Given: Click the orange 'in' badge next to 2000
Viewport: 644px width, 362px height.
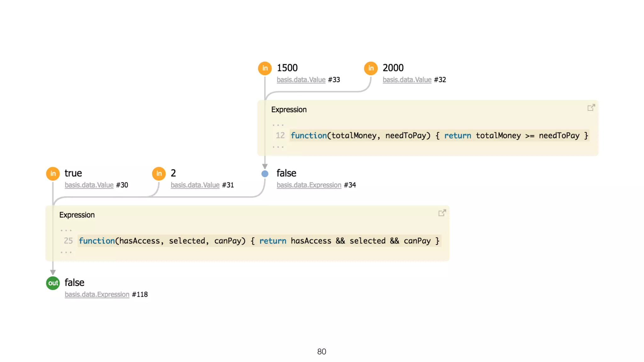Looking at the screenshot, I should pyautogui.click(x=371, y=68).
